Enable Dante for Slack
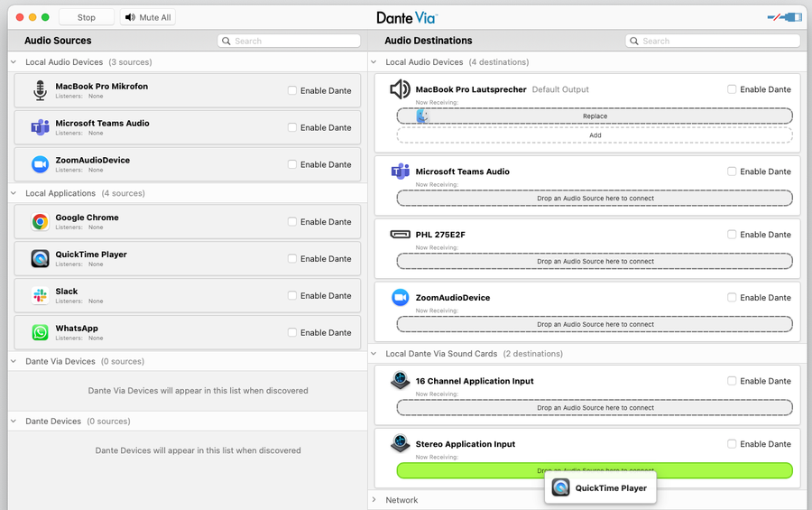Screen dimensions: 812x510 pos(292,295)
